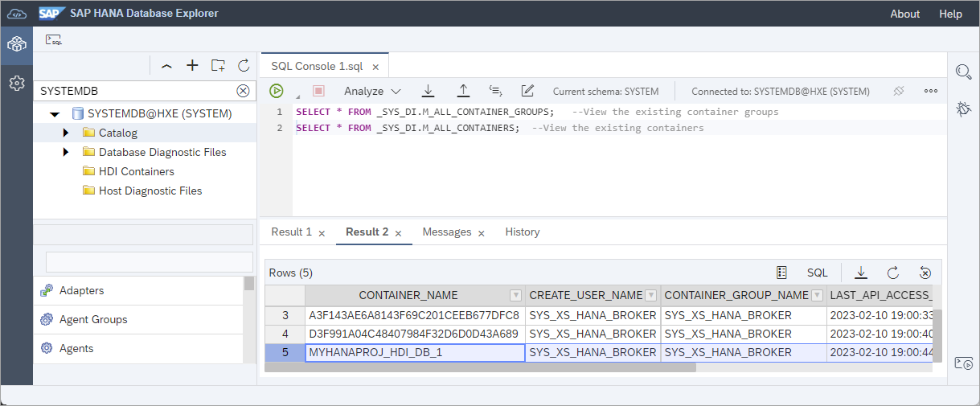Viewport: 980px width, 406px height.
Task: Click the disconnect plug icon in the console toolbar
Action: coord(899,91)
